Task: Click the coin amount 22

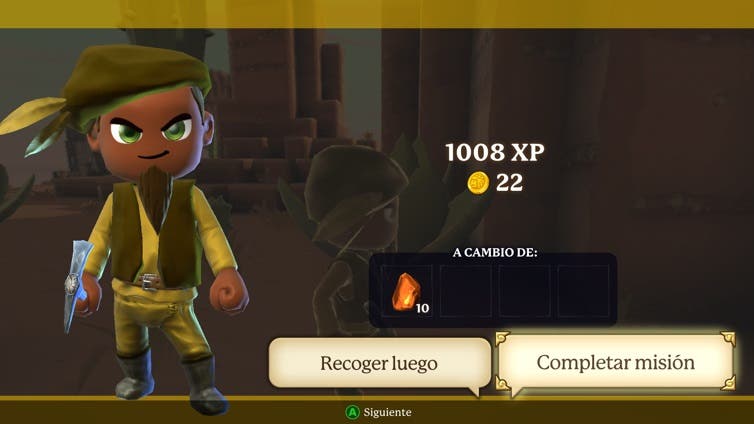Action: [509, 183]
